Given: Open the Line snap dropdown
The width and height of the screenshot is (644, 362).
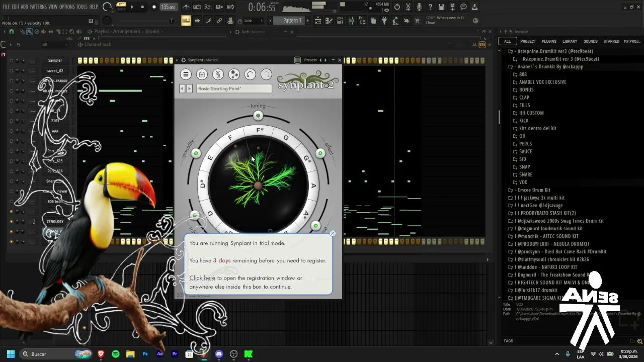Looking at the screenshot, I should coord(253,21).
